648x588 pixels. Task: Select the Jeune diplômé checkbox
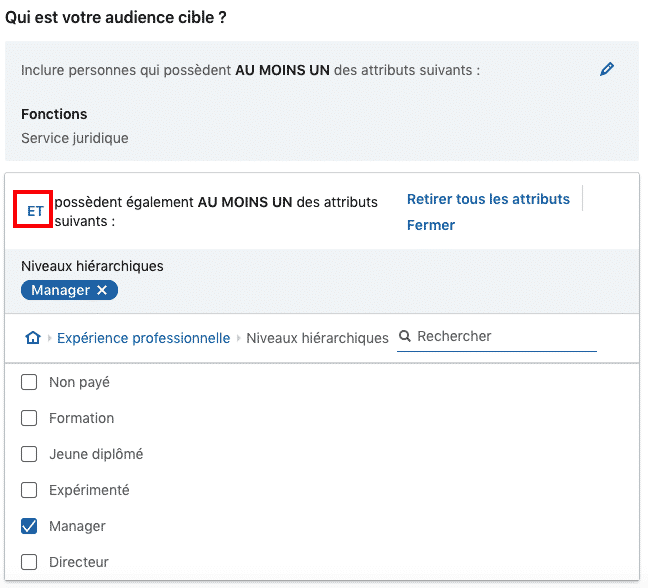(29, 454)
